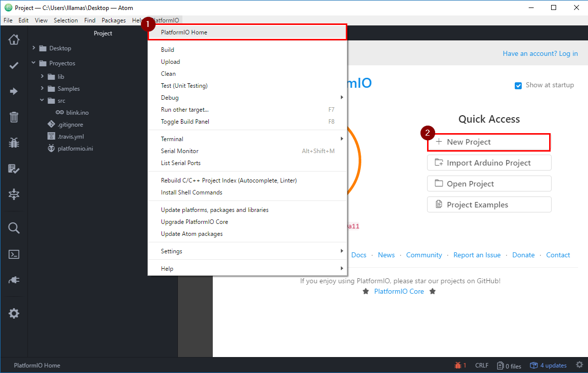Click the 0 files indicator in the status bar
The height and width of the screenshot is (373, 588).
pos(509,366)
